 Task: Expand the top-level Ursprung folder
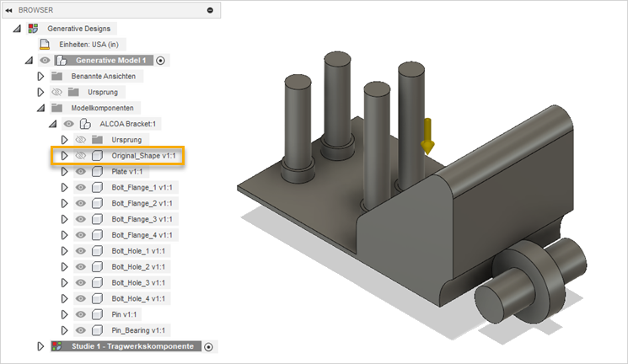pyautogui.click(x=40, y=92)
